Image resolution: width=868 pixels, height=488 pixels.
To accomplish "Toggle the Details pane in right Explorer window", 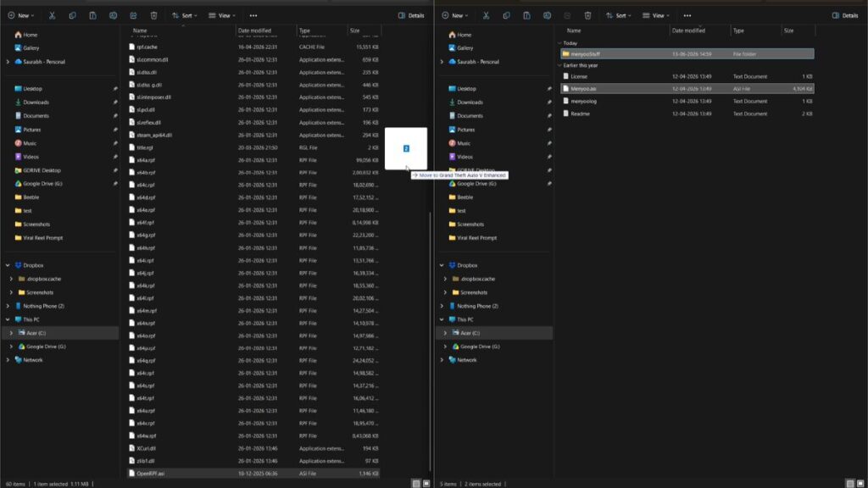I will [845, 15].
